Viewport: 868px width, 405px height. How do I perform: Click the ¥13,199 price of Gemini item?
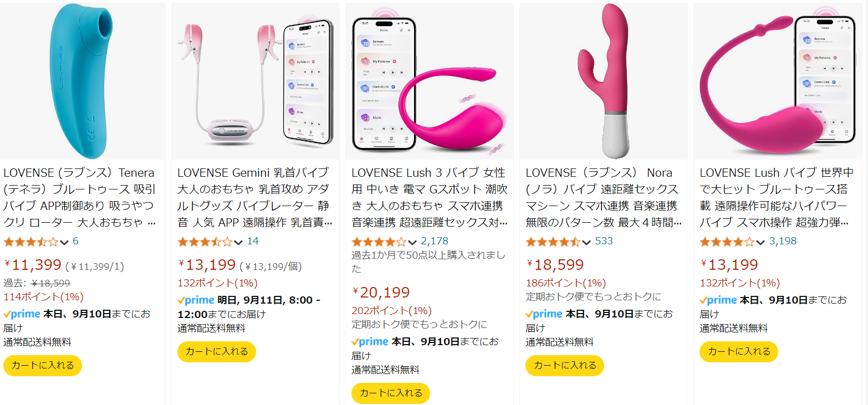click(207, 265)
